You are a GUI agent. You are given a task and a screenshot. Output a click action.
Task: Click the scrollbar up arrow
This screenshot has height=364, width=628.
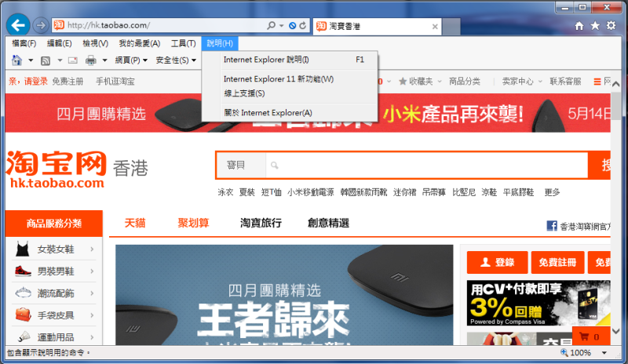tap(616, 84)
